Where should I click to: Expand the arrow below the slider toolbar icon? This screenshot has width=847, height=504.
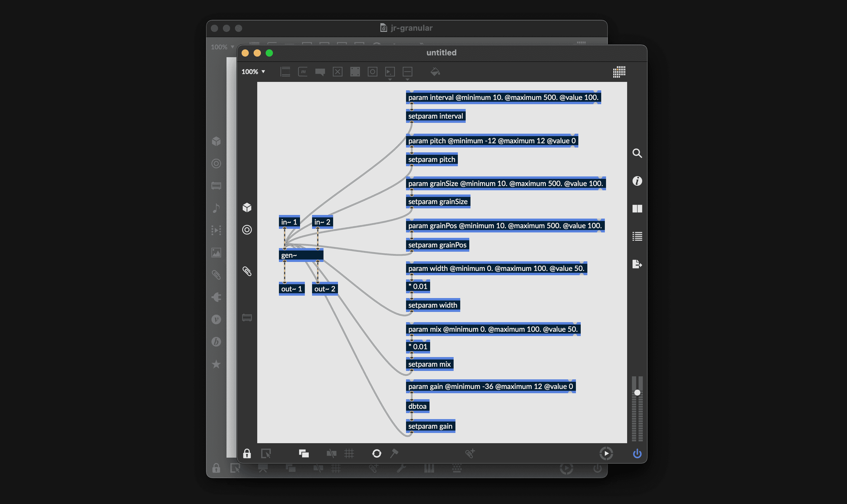(x=407, y=79)
